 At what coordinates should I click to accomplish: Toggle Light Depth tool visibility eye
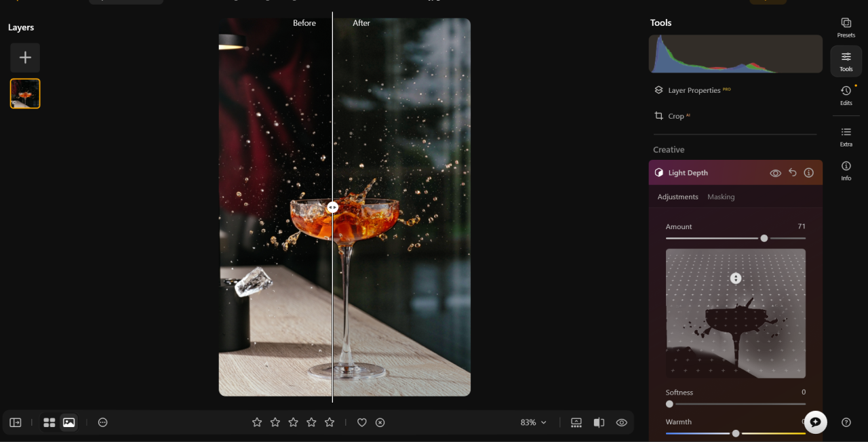coord(775,173)
